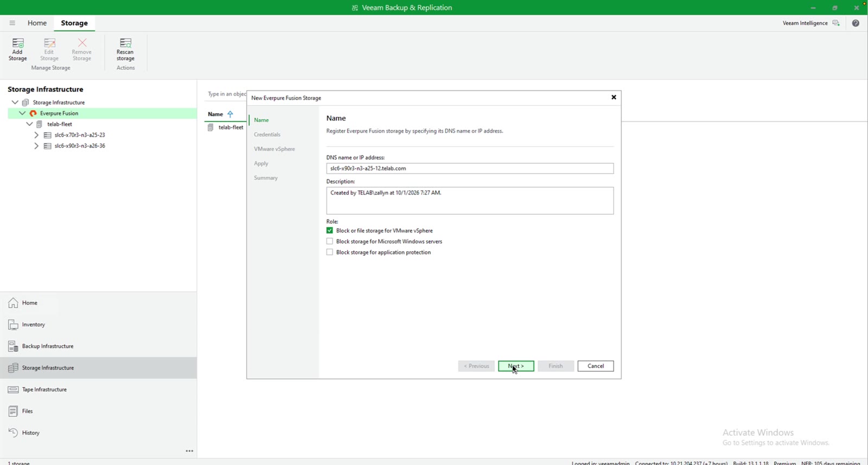The height and width of the screenshot is (465, 868).
Task: Go to the VMware vSphere wizard step
Action: (275, 149)
